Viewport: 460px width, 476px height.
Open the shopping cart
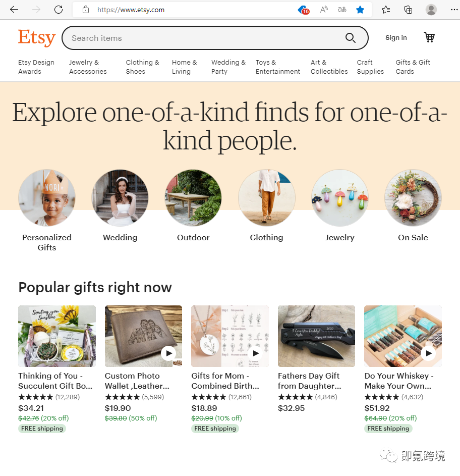[429, 37]
